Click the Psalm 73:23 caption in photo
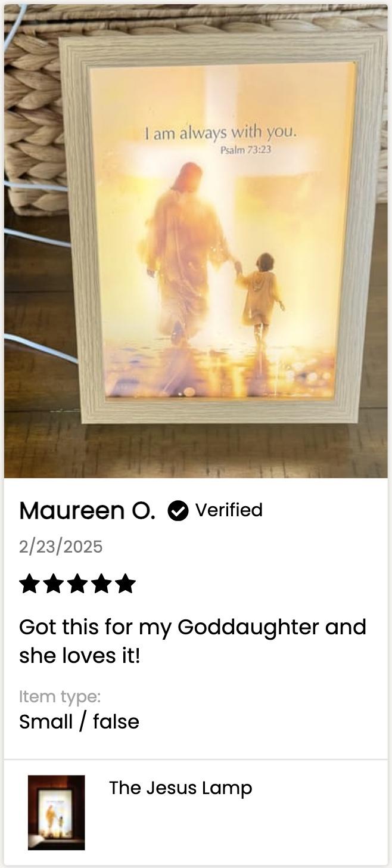This screenshot has height=868, width=392. click(245, 150)
